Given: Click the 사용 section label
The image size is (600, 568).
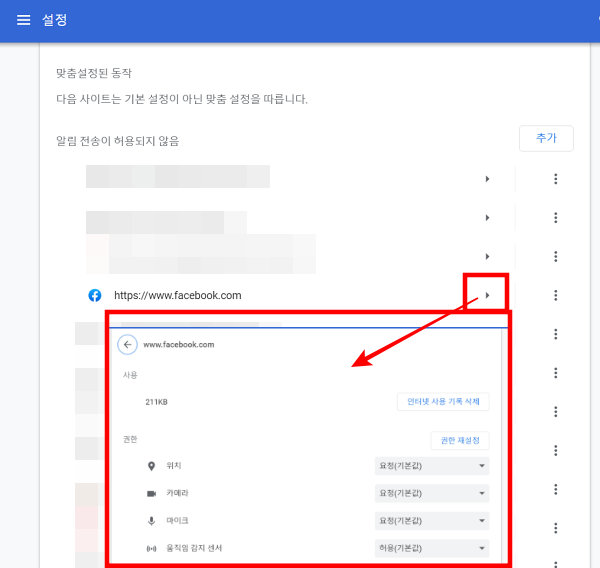Looking at the screenshot, I should [x=130, y=375].
